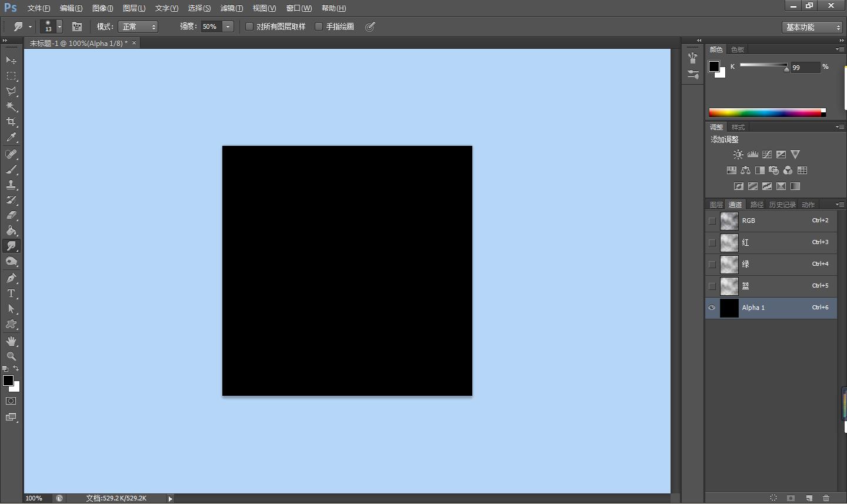The image size is (847, 504).
Task: Click the Clone Stamp tool
Action: coord(11,185)
